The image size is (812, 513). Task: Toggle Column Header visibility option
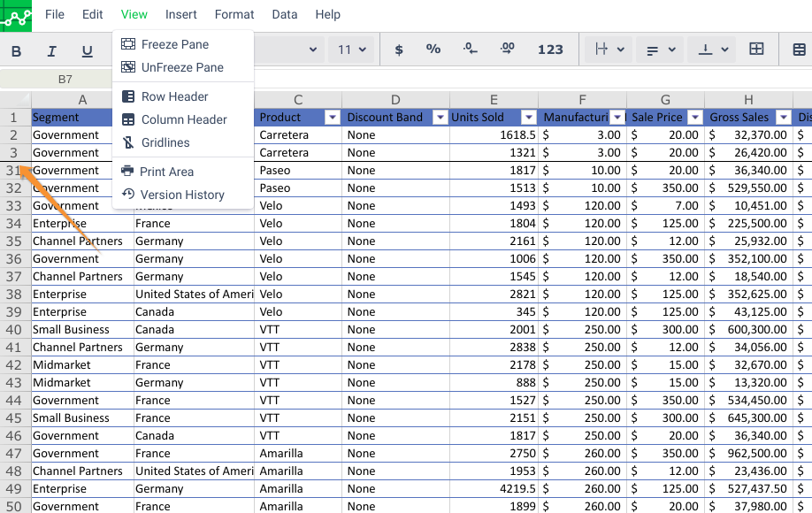tap(184, 119)
